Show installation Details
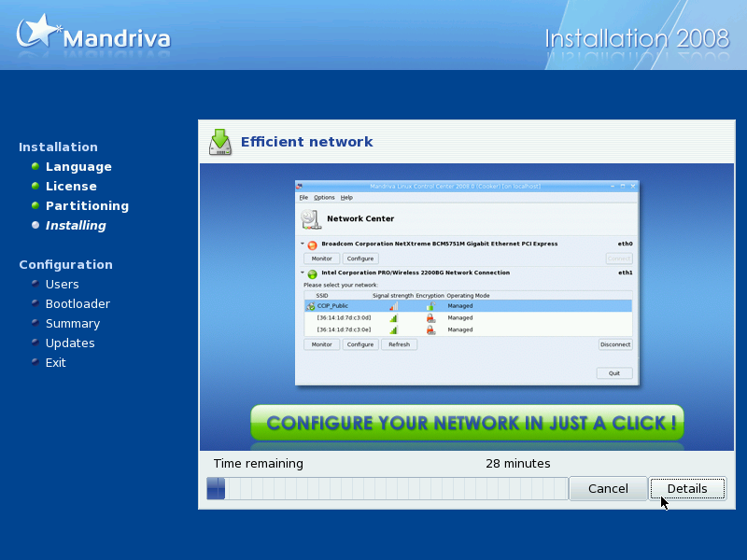This screenshot has width=747, height=560. coord(687,488)
